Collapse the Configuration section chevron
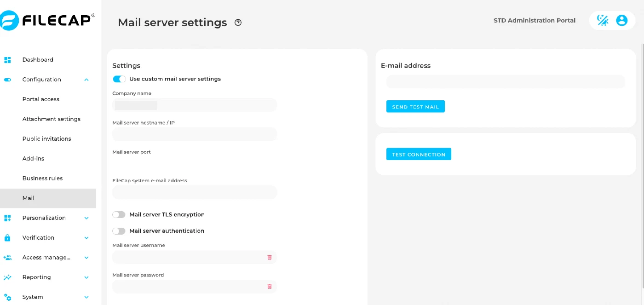This screenshot has width=644, height=305. tap(86, 80)
